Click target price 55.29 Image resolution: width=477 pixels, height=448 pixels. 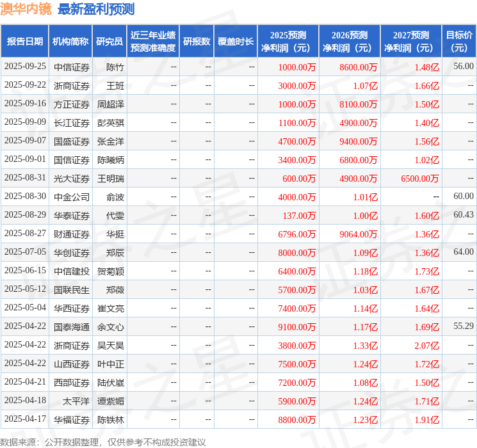coord(464,326)
